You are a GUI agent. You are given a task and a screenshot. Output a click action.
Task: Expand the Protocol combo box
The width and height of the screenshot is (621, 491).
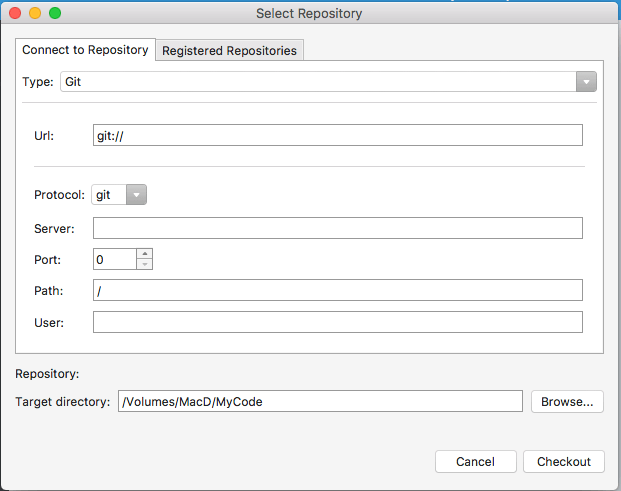[119, 195]
